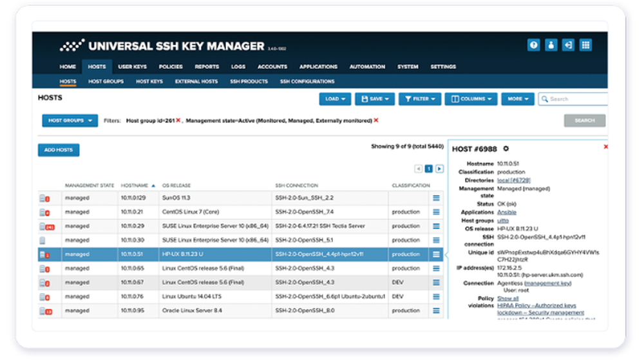This screenshot has width=644, height=360.
Task: Click host status icon for 10.11.0.76 row
Action: (x=44, y=297)
